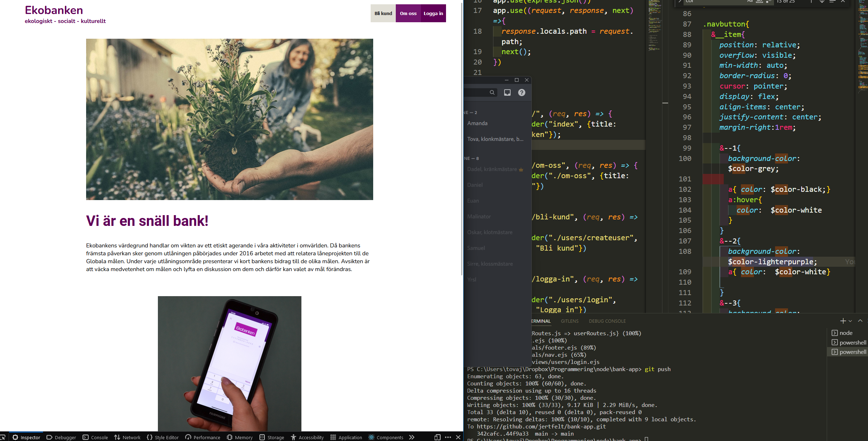The width and height of the screenshot is (868, 441).
Task: Open the help question-mark icon in Discord
Action: point(521,92)
